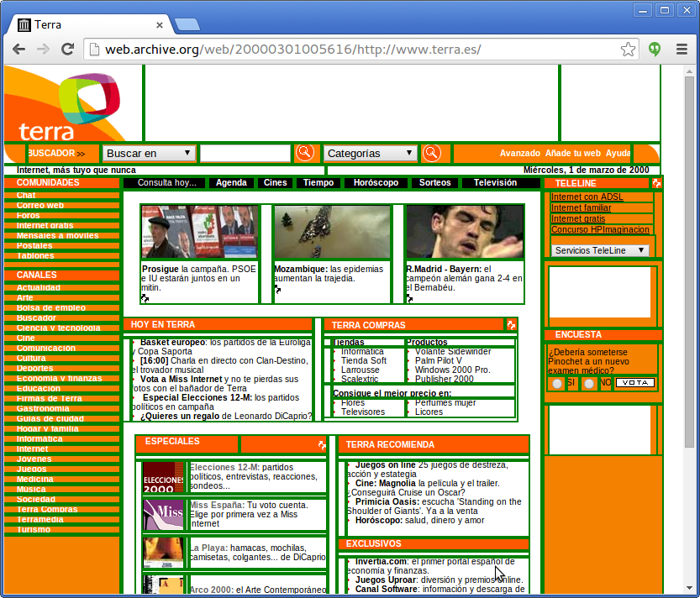The height and width of the screenshot is (598, 700).
Task: Click the browser back arrow
Action: [x=18, y=49]
